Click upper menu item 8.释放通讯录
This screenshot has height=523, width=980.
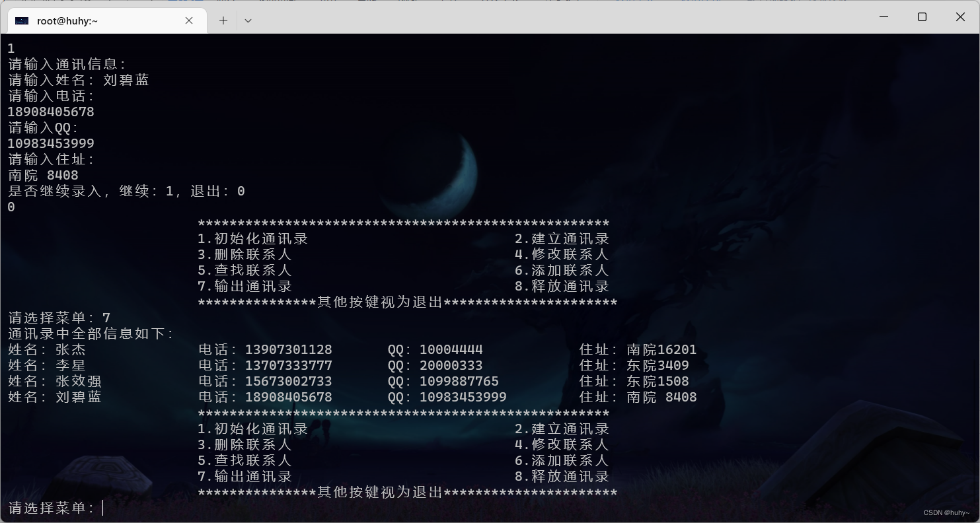(562, 286)
